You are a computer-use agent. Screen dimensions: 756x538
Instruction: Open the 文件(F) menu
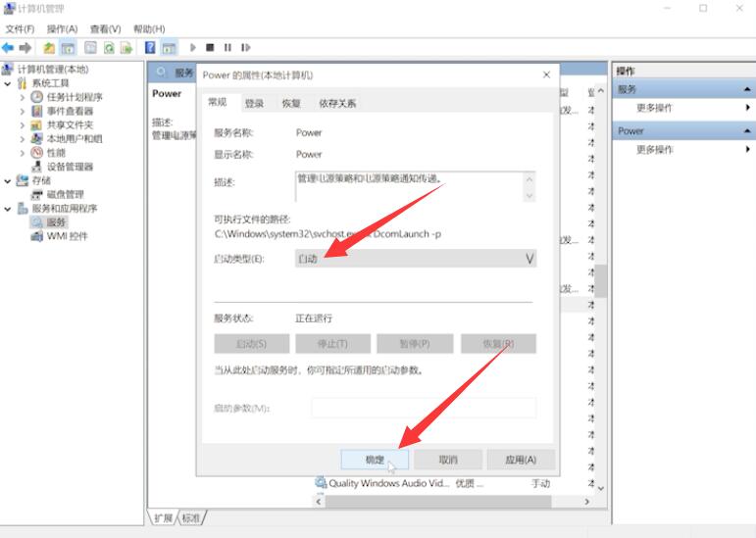tap(20, 28)
